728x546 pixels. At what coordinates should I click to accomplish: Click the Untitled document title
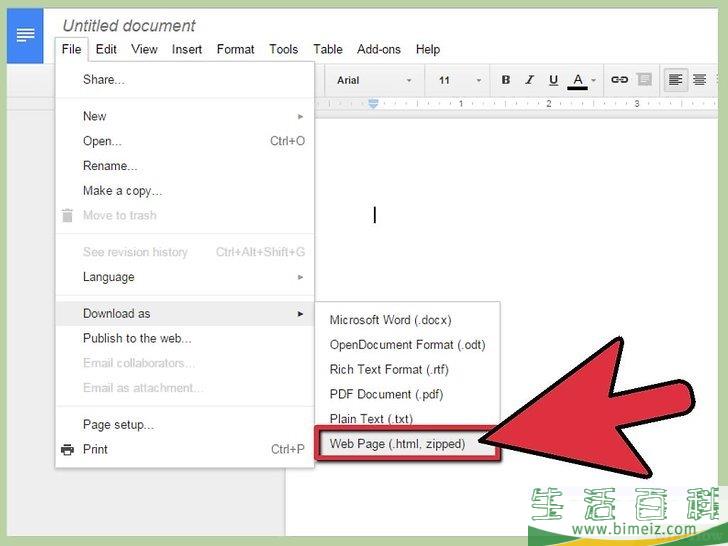coord(129,26)
